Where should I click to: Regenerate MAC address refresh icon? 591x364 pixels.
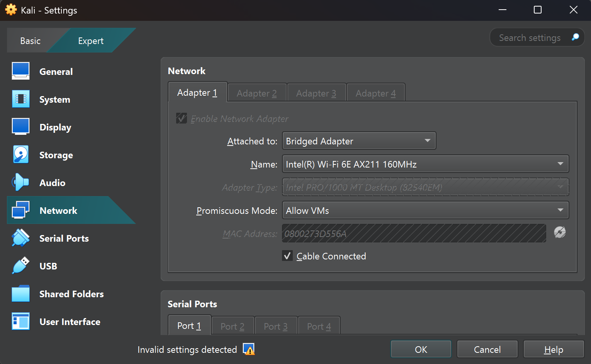560,232
